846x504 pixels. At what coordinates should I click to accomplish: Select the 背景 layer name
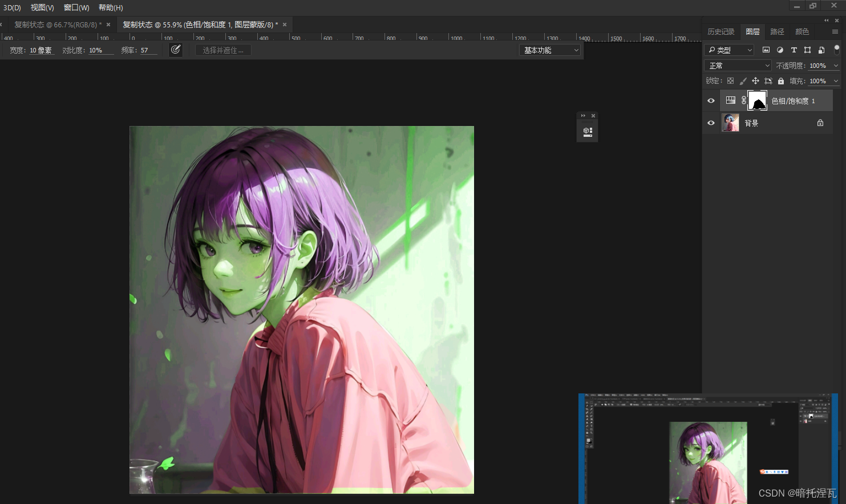tap(751, 123)
